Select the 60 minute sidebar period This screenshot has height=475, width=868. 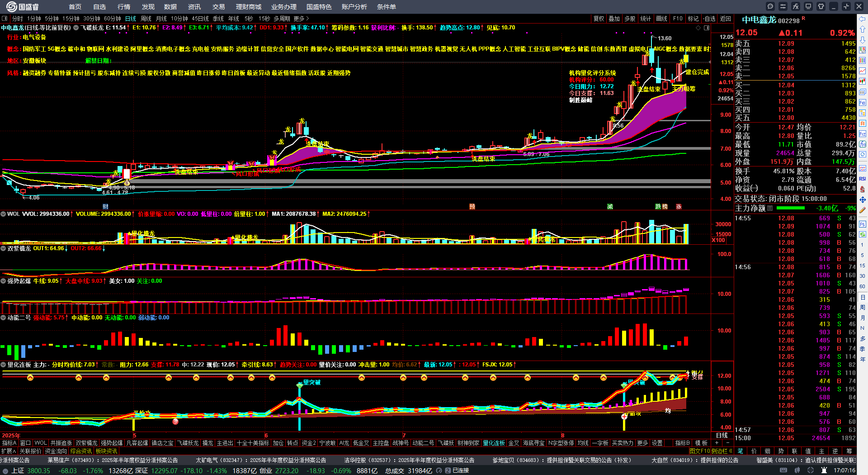863,286
